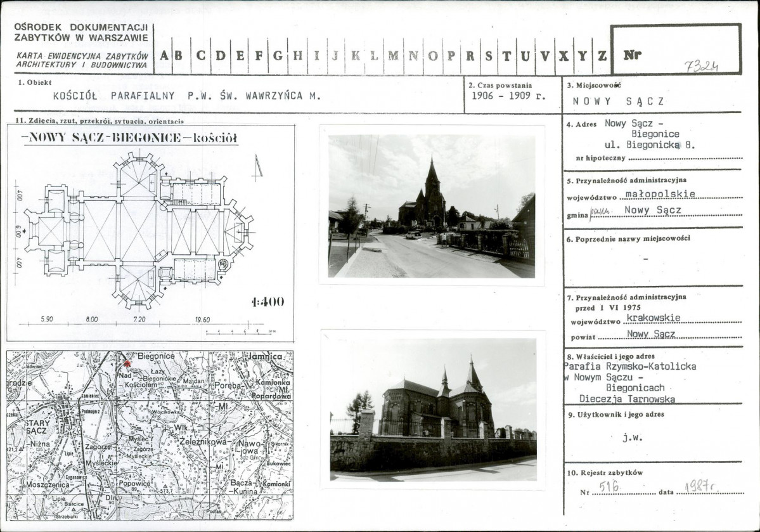Click the former województwo value krakowskie
The width and height of the screenshot is (760, 532).
pyautogui.click(x=654, y=318)
